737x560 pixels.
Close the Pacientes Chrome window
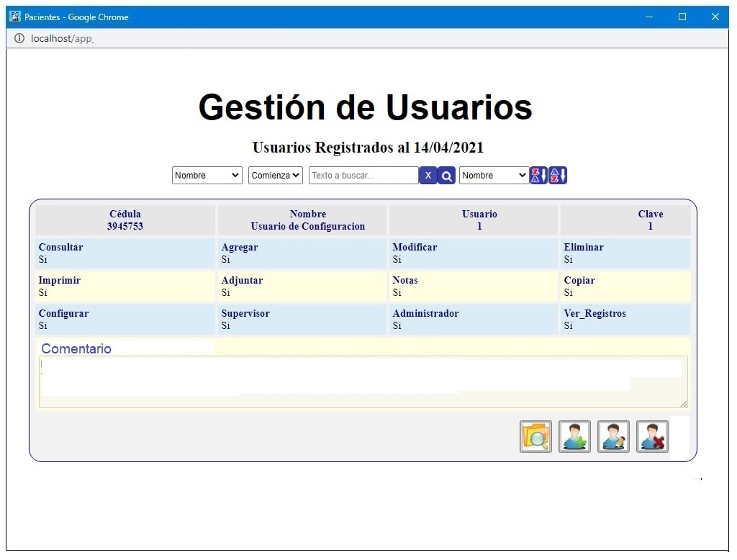[x=715, y=17]
